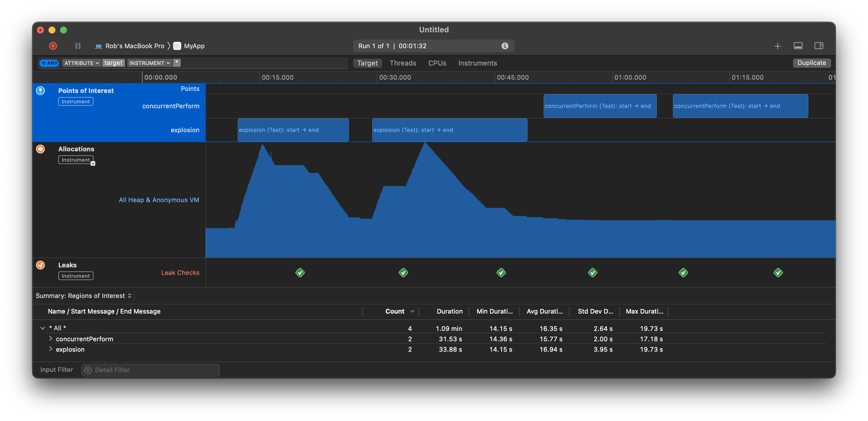This screenshot has height=421, width=868.
Task: Select the Leak Checks lane label
Action: (180, 273)
